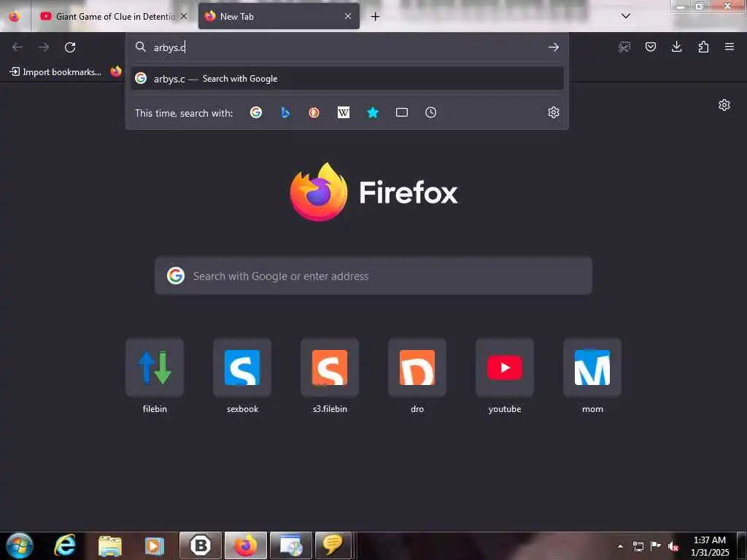Image resolution: width=747 pixels, height=560 pixels.
Task: Open Windows Explorer from taskbar
Action: click(x=110, y=545)
